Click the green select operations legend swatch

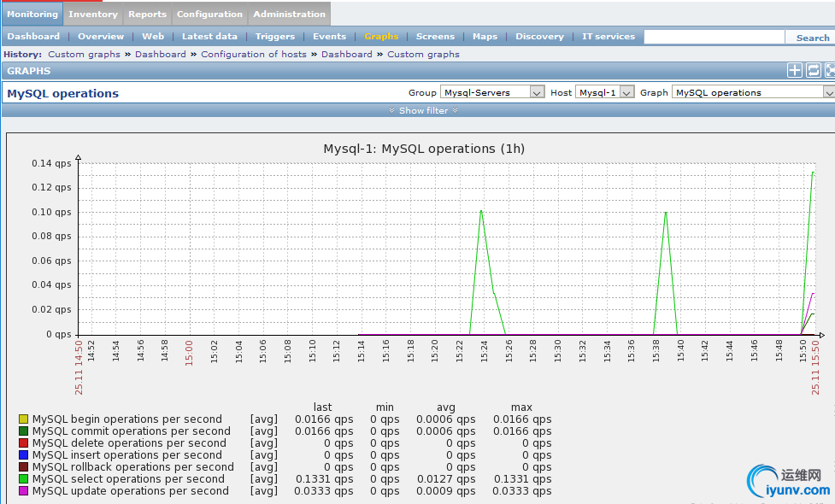24,479
